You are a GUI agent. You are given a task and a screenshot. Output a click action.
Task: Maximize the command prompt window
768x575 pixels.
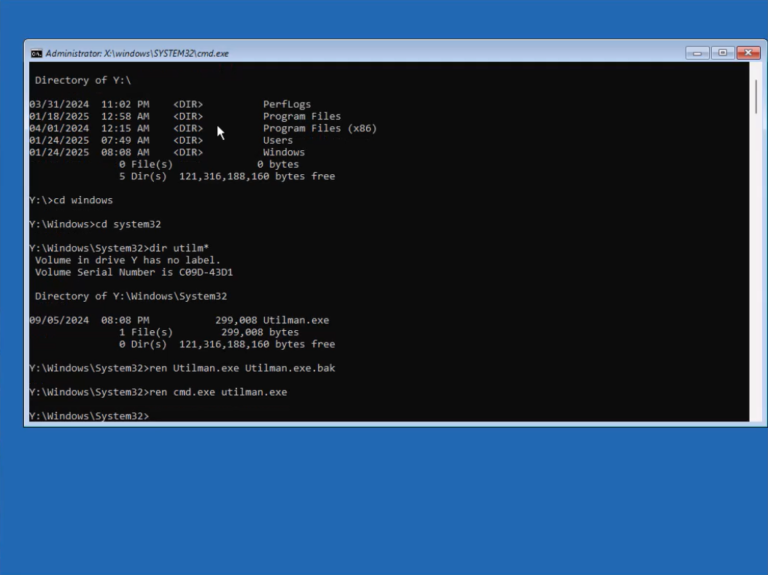(x=722, y=52)
